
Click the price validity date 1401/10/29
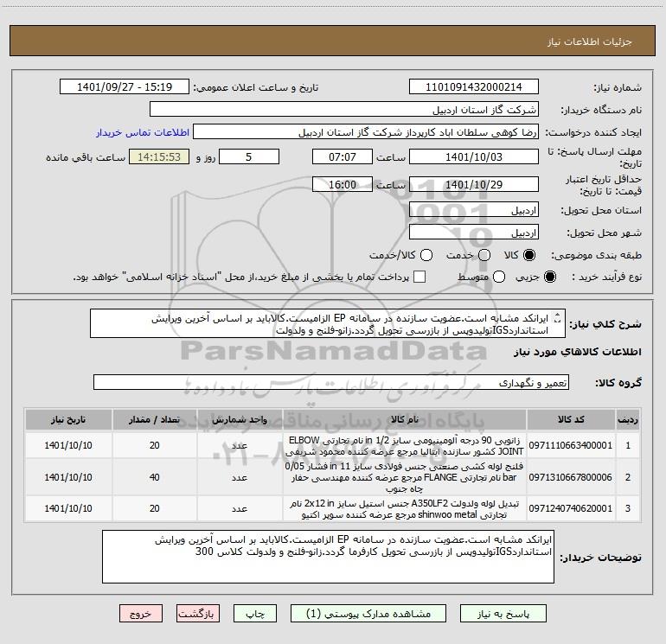click(474, 184)
